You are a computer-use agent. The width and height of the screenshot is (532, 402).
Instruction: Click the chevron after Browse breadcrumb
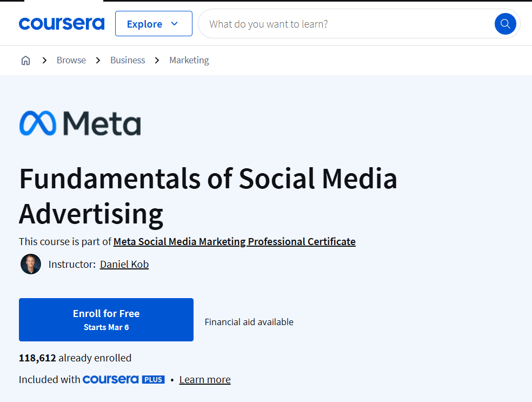(x=98, y=60)
